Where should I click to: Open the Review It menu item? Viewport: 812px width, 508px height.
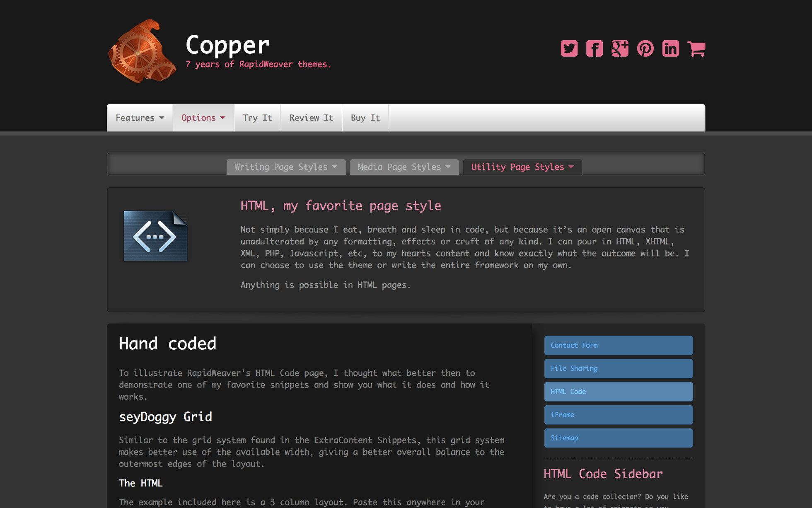click(311, 118)
